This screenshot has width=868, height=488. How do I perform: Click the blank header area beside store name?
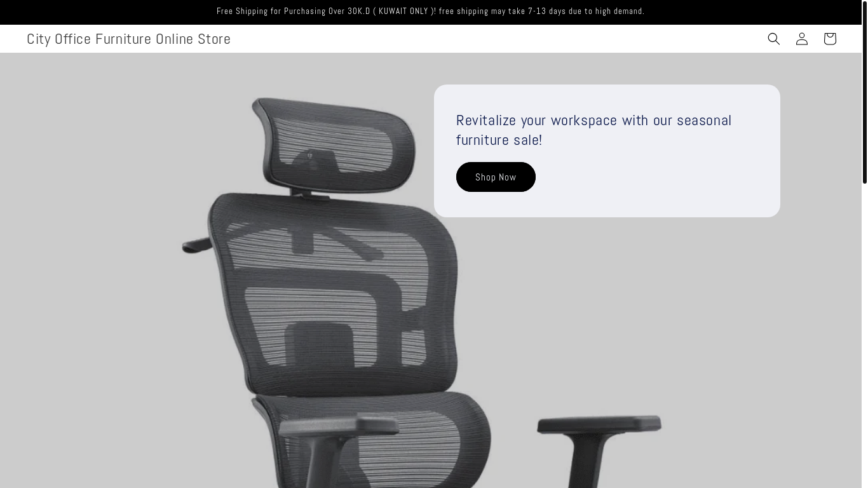[496, 39]
